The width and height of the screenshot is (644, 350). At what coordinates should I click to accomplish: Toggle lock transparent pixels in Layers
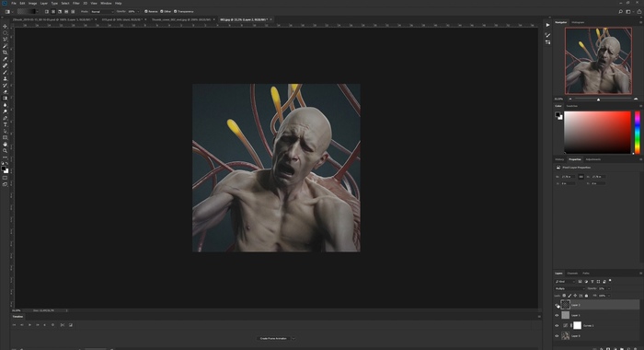tap(564, 296)
